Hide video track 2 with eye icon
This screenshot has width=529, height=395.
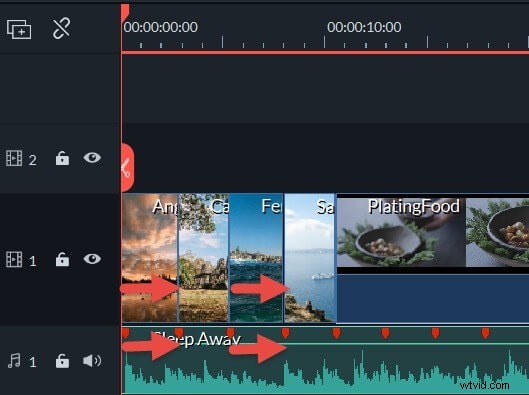coord(92,158)
